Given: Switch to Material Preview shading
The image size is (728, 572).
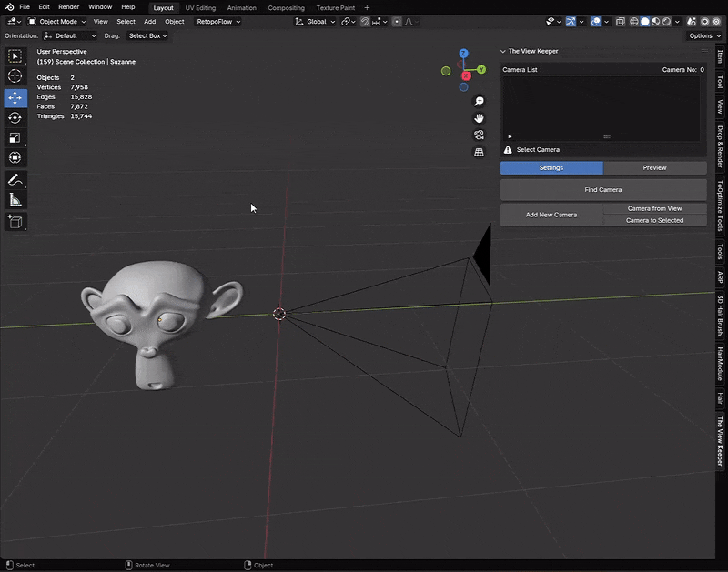Looking at the screenshot, I should (655, 22).
